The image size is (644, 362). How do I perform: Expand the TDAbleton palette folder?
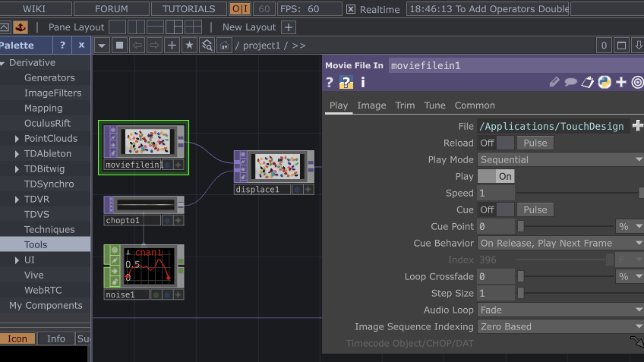(17, 154)
